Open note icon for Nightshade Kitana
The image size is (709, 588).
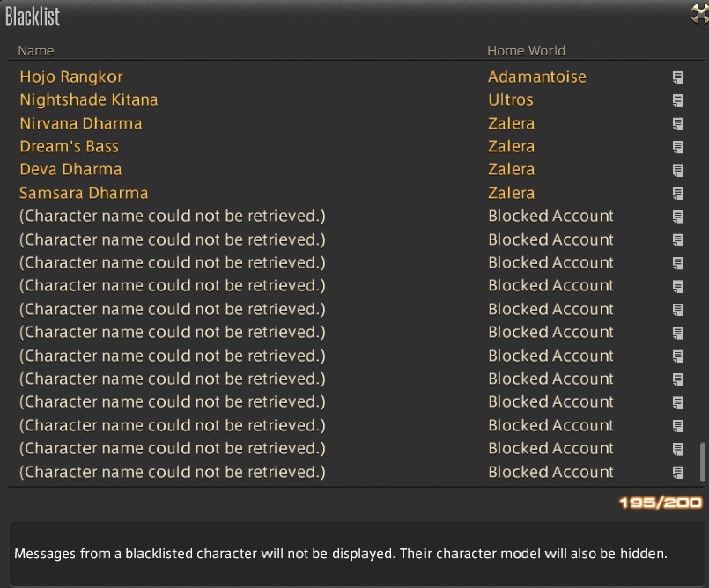tap(678, 100)
